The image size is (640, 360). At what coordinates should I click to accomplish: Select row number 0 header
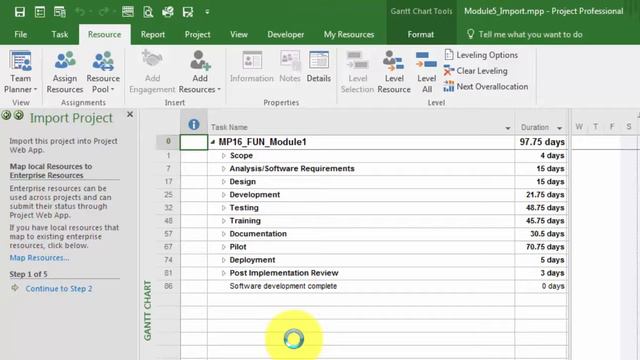coord(168,142)
